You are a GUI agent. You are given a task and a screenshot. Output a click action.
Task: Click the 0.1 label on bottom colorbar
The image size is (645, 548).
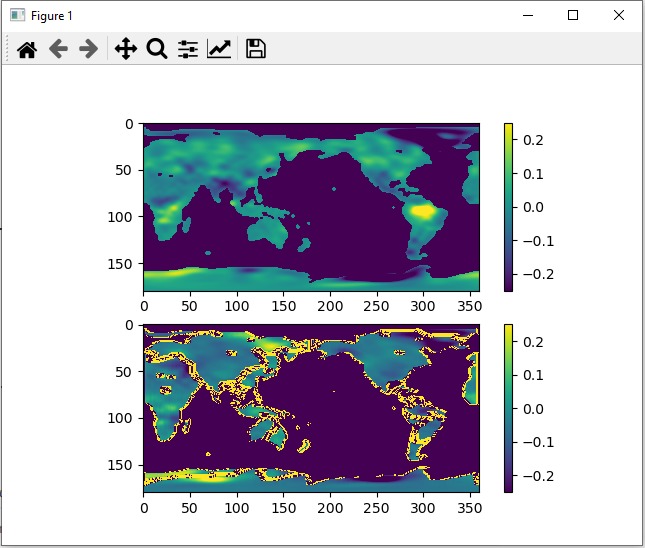533,375
